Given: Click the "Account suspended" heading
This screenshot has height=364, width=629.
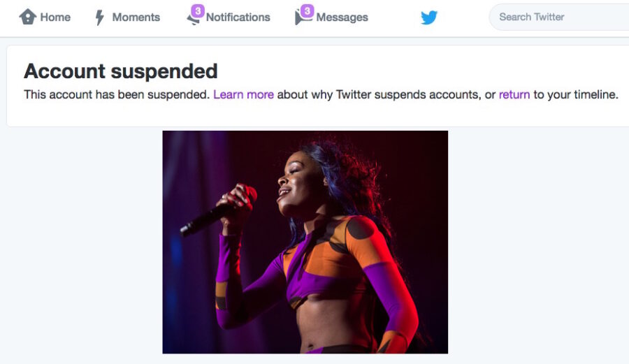Looking at the screenshot, I should pos(121,71).
